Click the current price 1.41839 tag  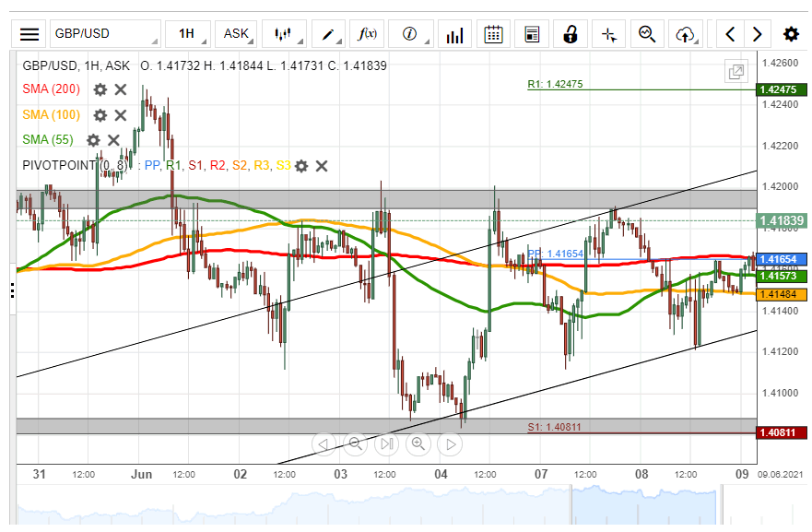[x=781, y=221]
